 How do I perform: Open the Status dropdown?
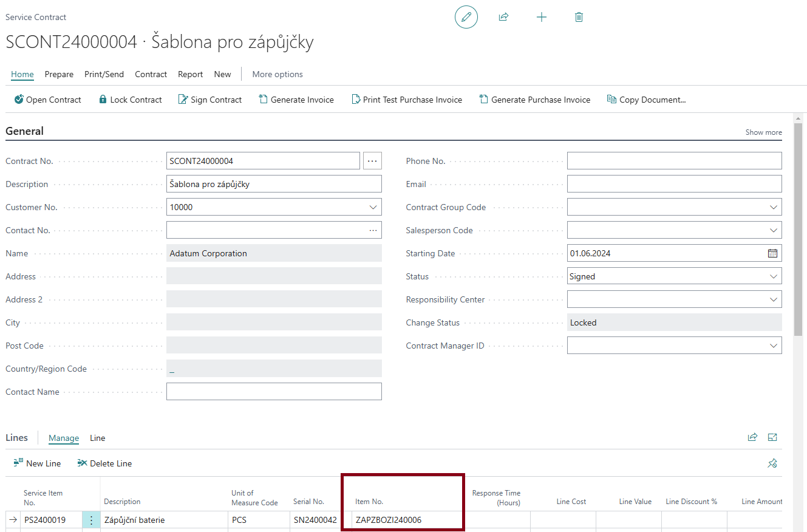tap(773, 276)
